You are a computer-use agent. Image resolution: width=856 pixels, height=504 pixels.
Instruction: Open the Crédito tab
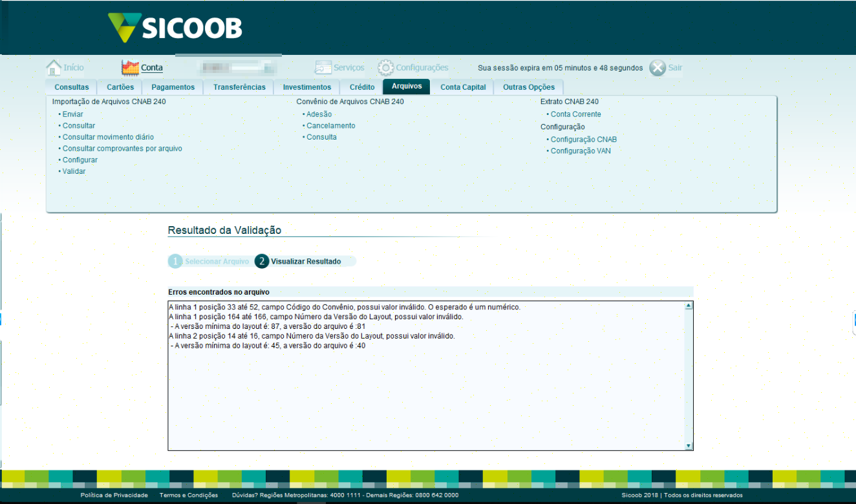[x=362, y=87]
